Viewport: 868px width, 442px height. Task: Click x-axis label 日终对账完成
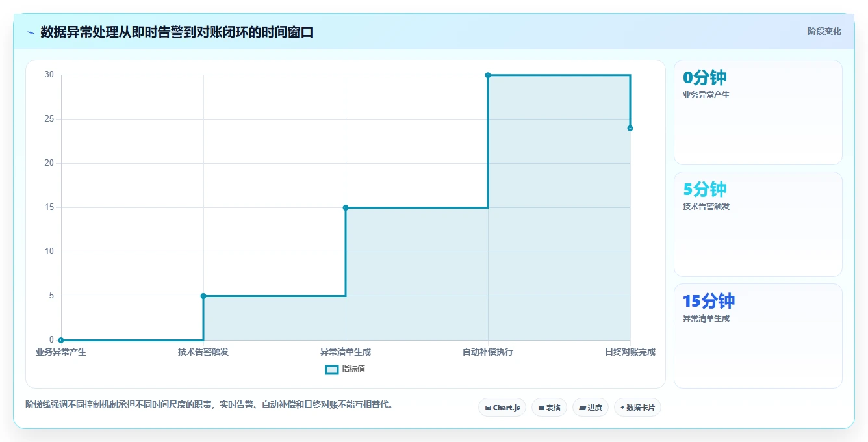[630, 352]
